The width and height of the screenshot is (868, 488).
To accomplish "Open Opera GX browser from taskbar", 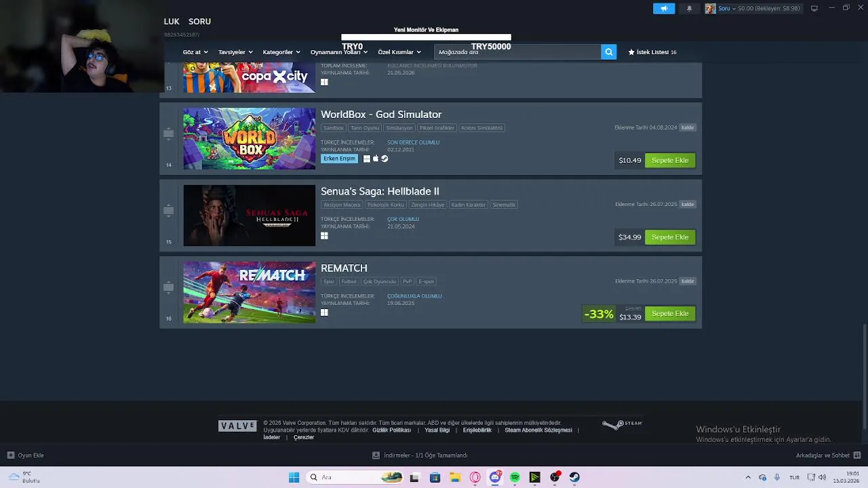I will [475, 477].
